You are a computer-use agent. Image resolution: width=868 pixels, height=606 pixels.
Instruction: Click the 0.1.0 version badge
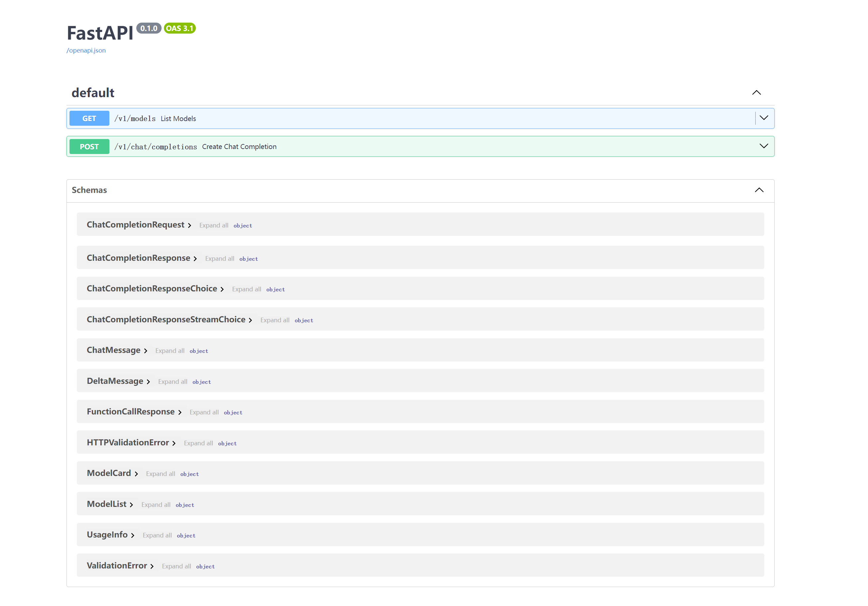149,28
